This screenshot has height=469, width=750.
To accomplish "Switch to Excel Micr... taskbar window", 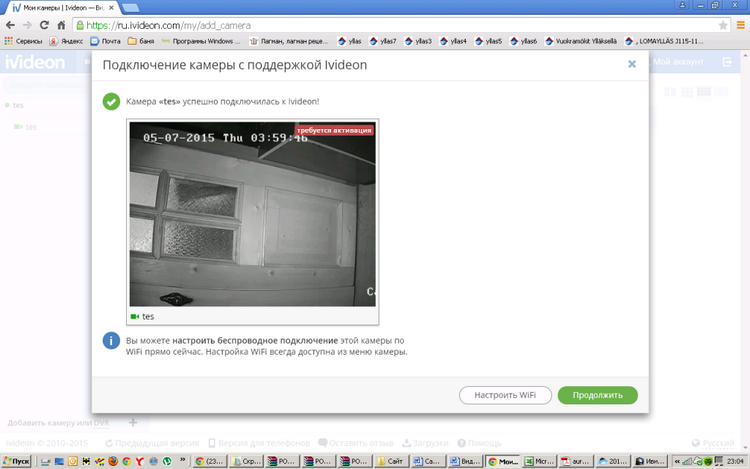I will 540,461.
